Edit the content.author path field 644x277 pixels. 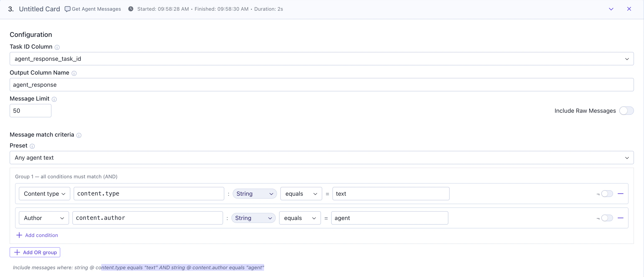[x=148, y=218]
